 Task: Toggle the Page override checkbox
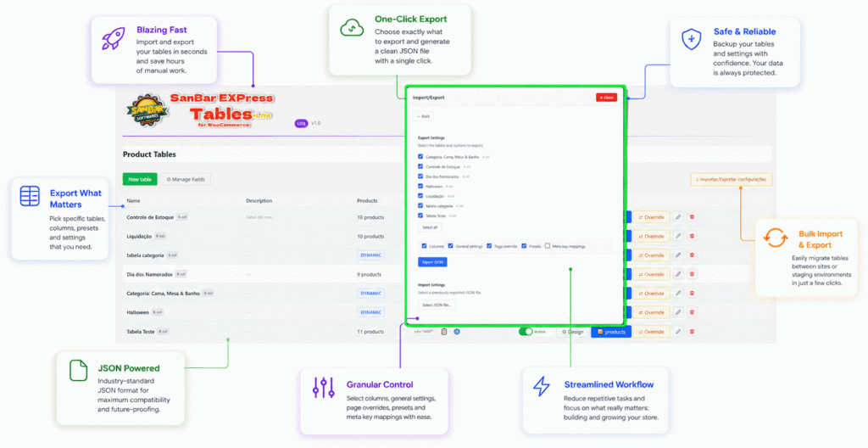489,245
